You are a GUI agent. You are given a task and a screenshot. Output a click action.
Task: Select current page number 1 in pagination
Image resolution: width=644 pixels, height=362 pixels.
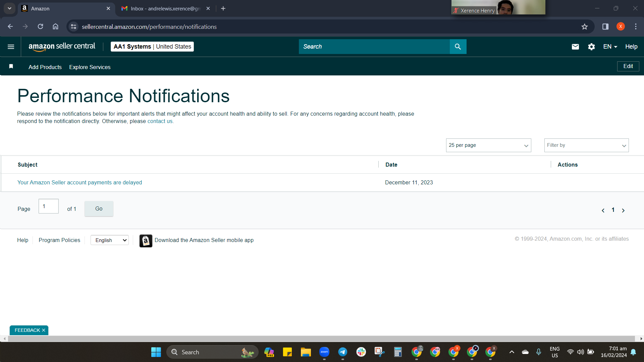coord(613,210)
